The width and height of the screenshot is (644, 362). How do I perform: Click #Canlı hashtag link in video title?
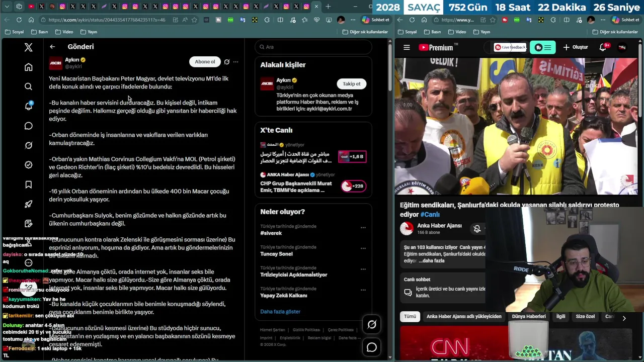[x=430, y=214]
